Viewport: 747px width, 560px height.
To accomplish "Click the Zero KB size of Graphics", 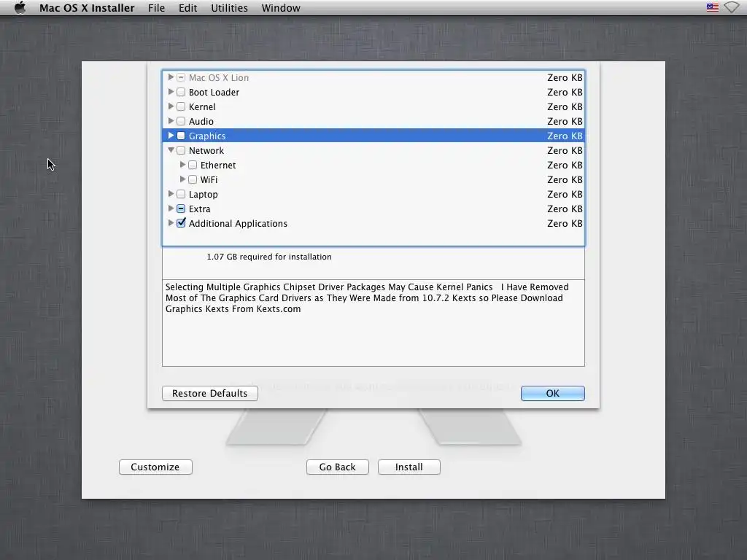I will (x=565, y=136).
